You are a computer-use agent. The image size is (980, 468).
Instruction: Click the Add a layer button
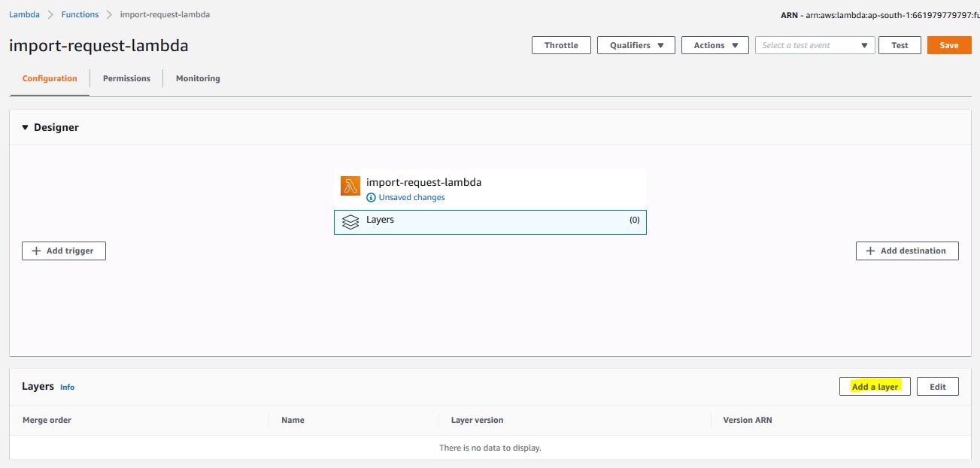[875, 387]
